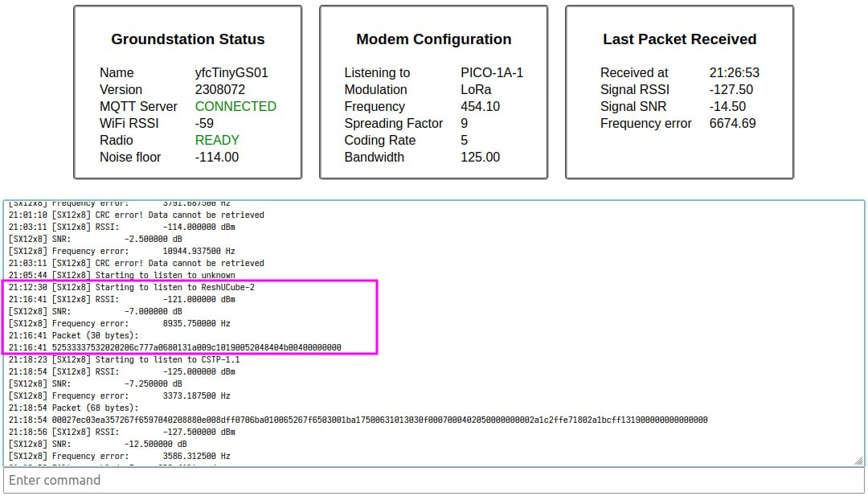This screenshot has height=496, width=868.
Task: Click the 21:03:11 CRC error log line
Action: coord(137,263)
